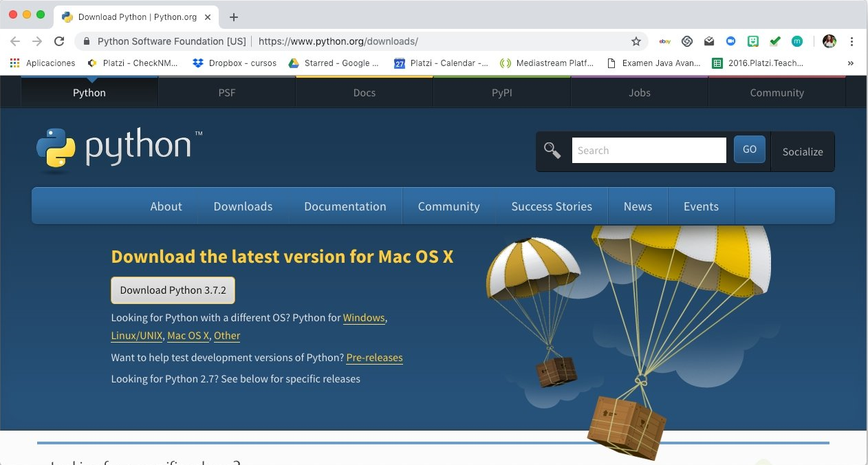Open the PyPI top-bar tab

tap(502, 92)
